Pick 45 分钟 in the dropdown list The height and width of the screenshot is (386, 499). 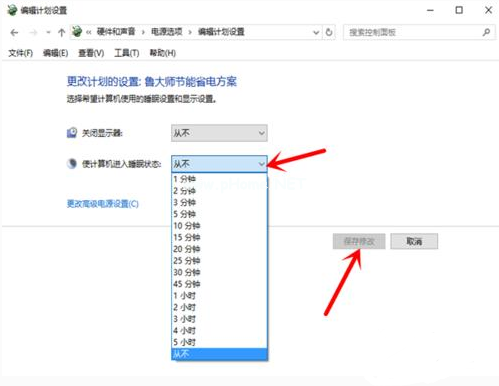(219, 284)
